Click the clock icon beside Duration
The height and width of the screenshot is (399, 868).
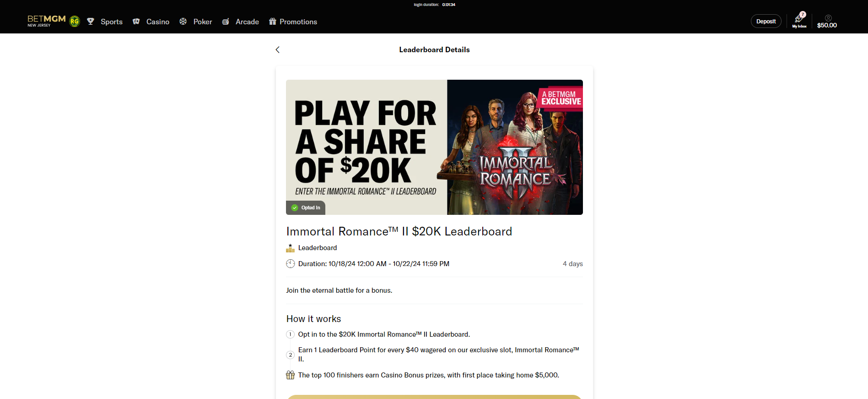pos(291,264)
